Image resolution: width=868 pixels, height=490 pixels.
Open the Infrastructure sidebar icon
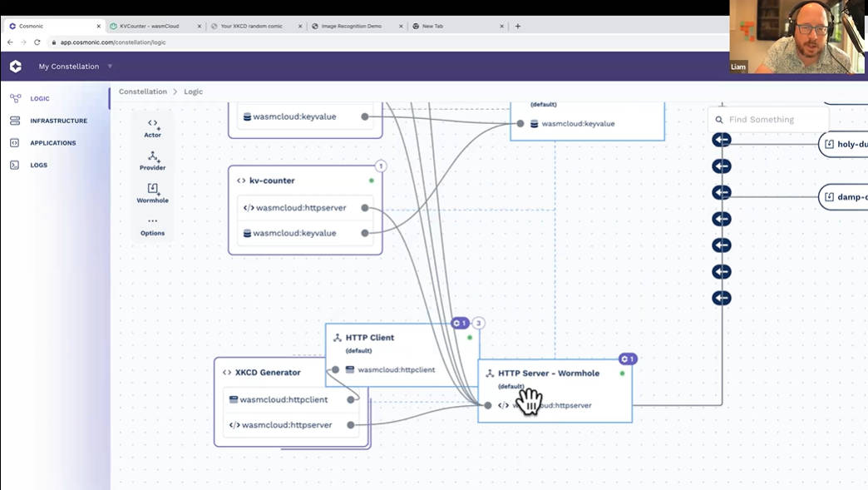click(x=15, y=121)
